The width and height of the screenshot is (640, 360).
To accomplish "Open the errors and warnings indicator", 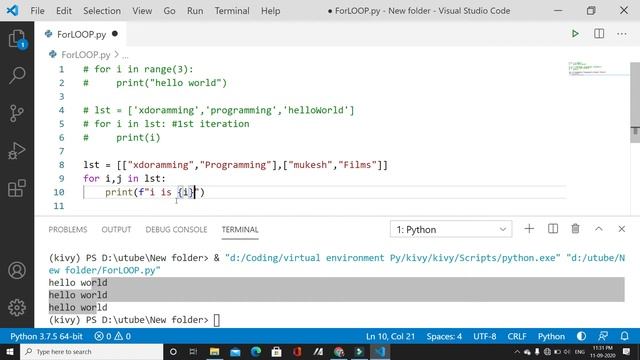I will pyautogui.click(x=113, y=336).
